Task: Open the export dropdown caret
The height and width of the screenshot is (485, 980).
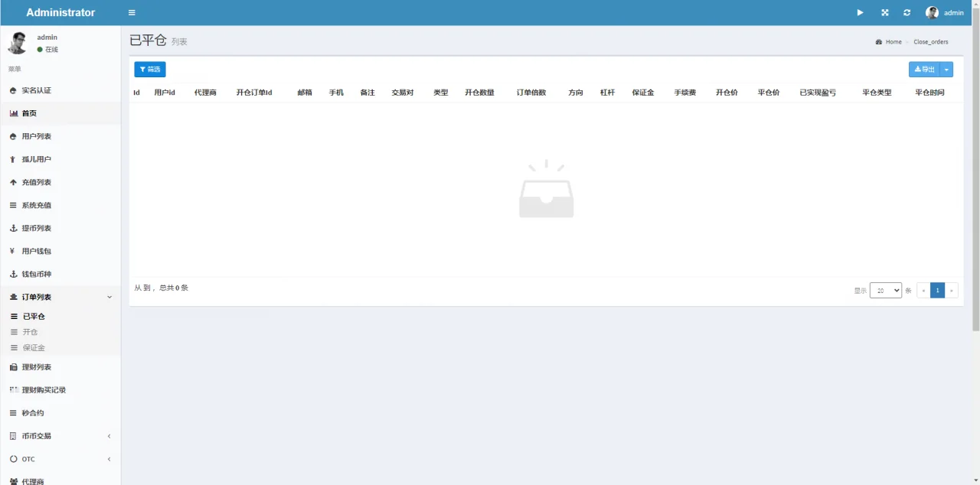Action: (x=947, y=70)
